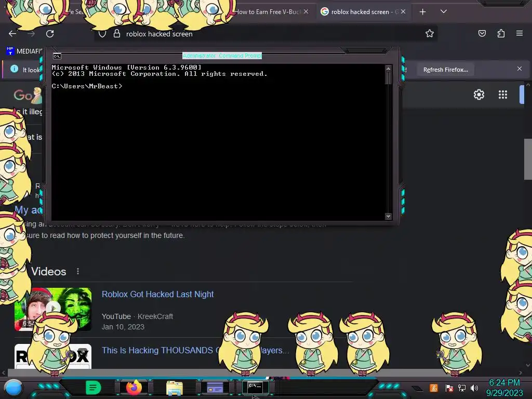Dismiss the Refresh Firefox notification bar
Image resolution: width=532 pixels, height=399 pixels.
click(x=520, y=69)
